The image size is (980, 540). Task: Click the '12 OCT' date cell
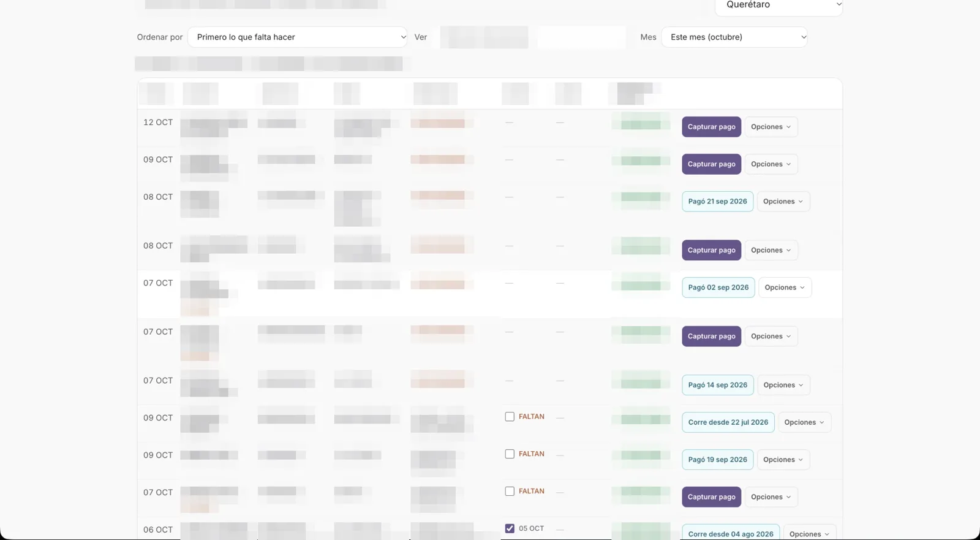coord(158,123)
